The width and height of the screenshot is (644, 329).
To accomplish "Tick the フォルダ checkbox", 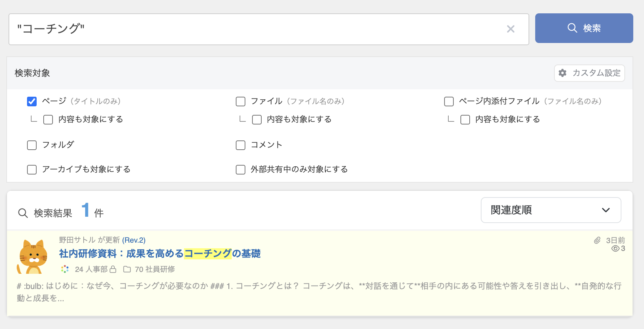I will point(32,145).
